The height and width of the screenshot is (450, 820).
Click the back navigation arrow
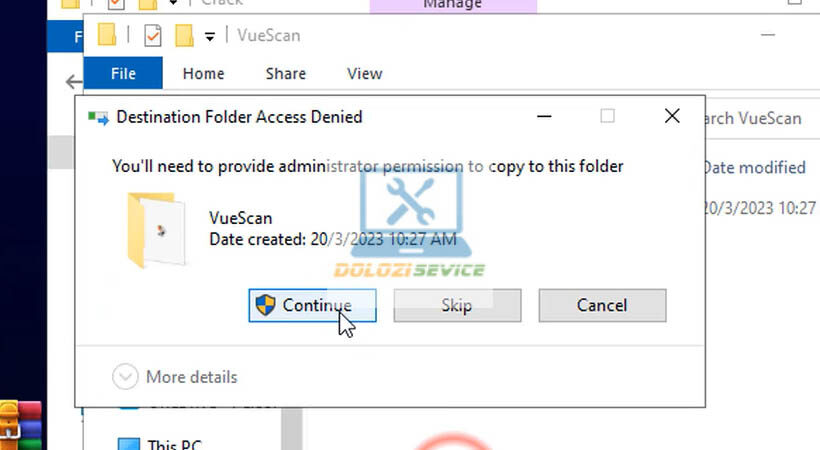tap(74, 82)
